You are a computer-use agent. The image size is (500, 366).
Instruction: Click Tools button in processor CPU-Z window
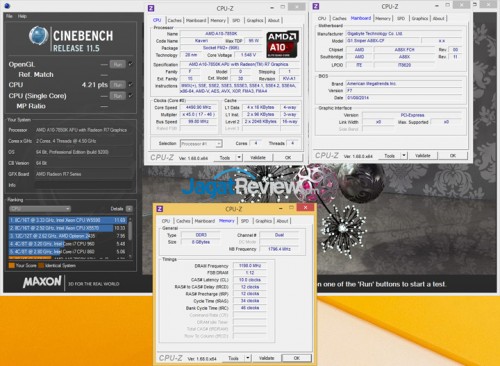[x=225, y=158]
